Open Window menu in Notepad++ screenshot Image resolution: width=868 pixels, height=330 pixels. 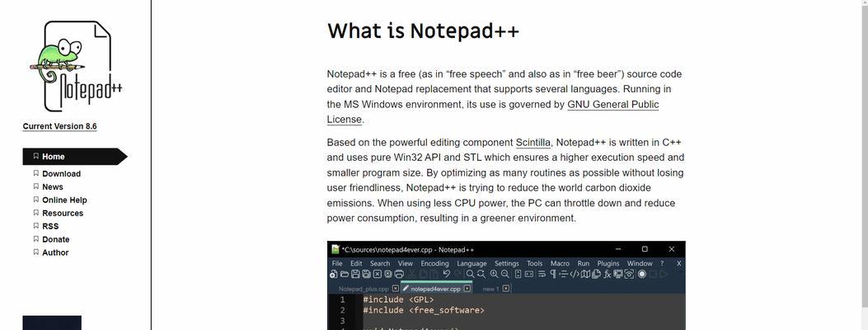coord(640,263)
